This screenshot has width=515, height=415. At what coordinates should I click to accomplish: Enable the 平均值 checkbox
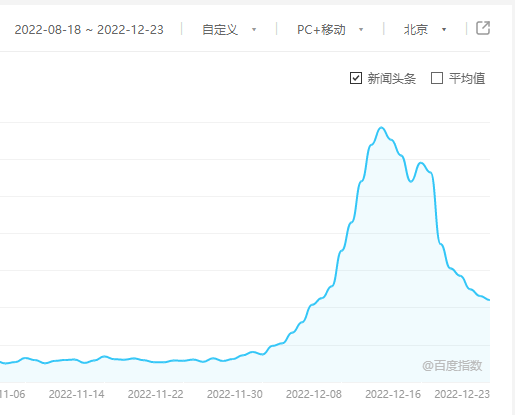pyautogui.click(x=437, y=78)
